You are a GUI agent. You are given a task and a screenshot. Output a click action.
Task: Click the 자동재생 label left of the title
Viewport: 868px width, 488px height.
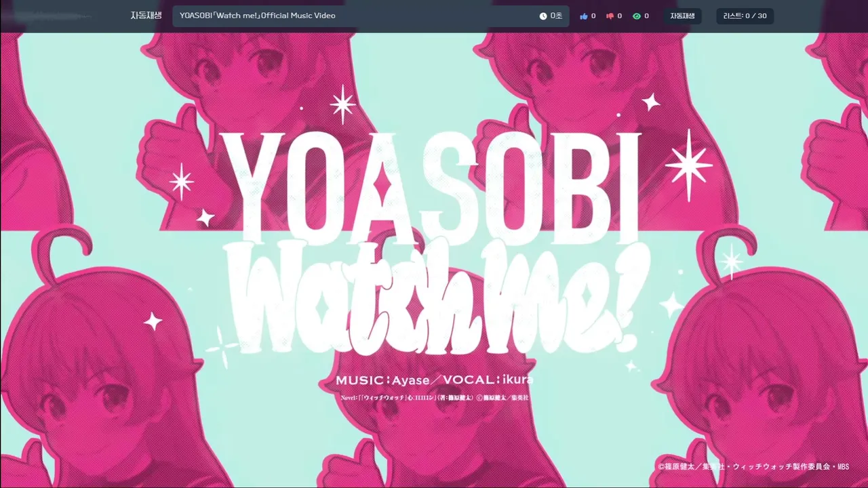(146, 16)
